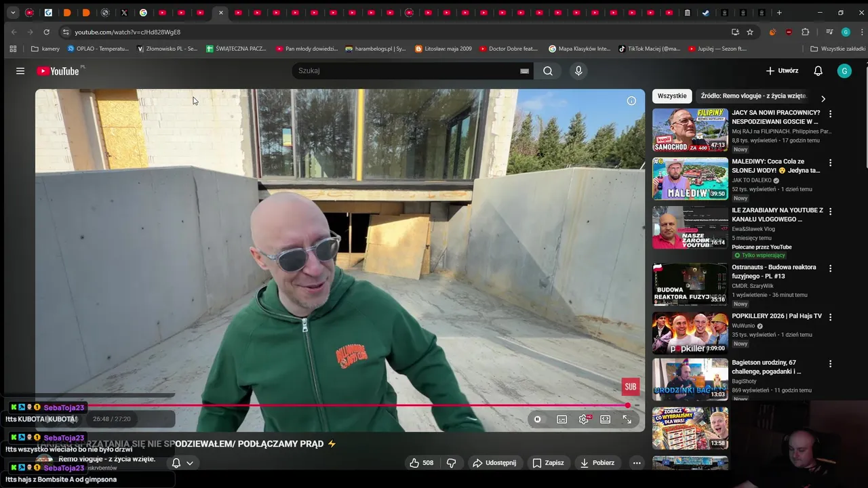This screenshot has width=868, height=488.
Task: Open the X (Twitter) browser tab
Action: coord(124,12)
